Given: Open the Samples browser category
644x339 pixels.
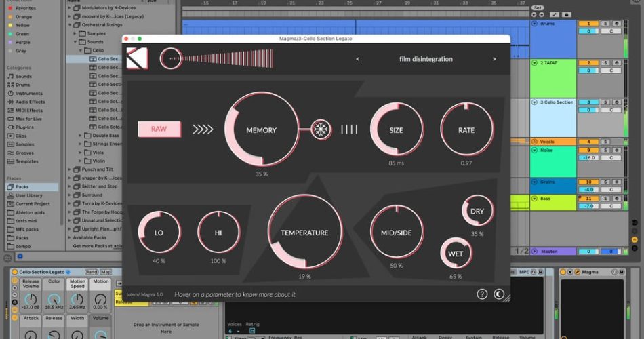Looking at the screenshot, I should (24, 144).
